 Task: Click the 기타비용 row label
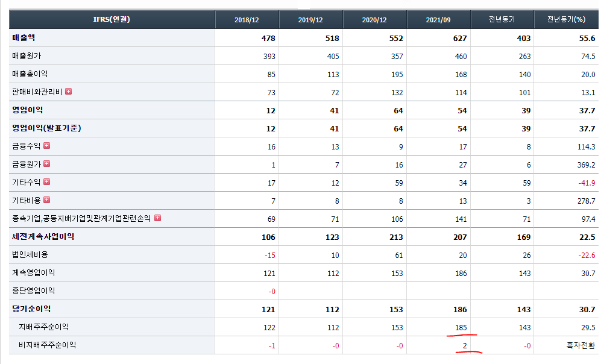[26, 200]
